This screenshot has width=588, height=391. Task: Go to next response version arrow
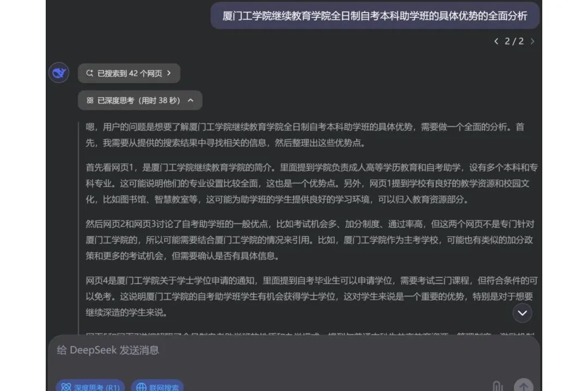coord(532,41)
